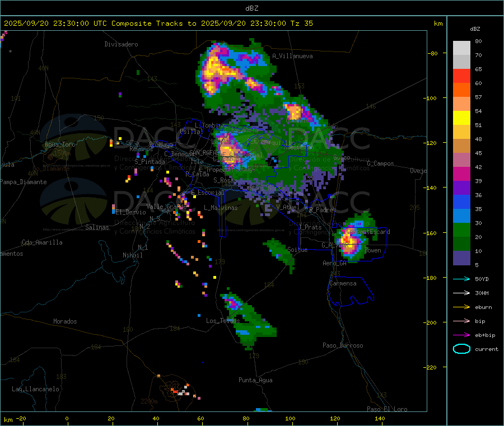Click the 57 value on the dBZ scale
Screen dimensions: 504x426
(478, 97)
